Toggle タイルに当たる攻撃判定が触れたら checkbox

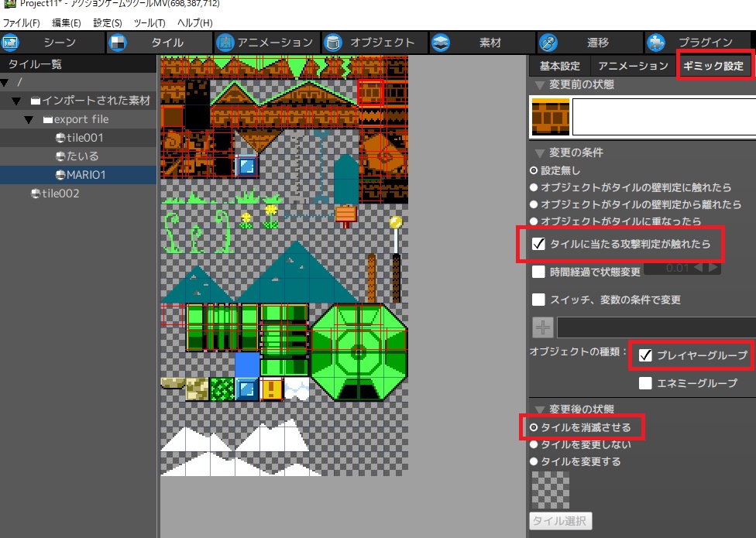(538, 244)
